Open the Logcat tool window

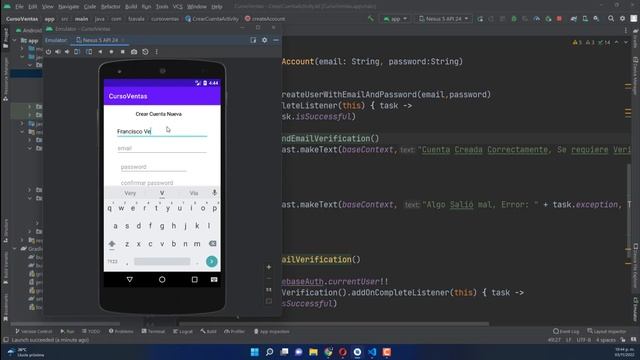click(183, 331)
